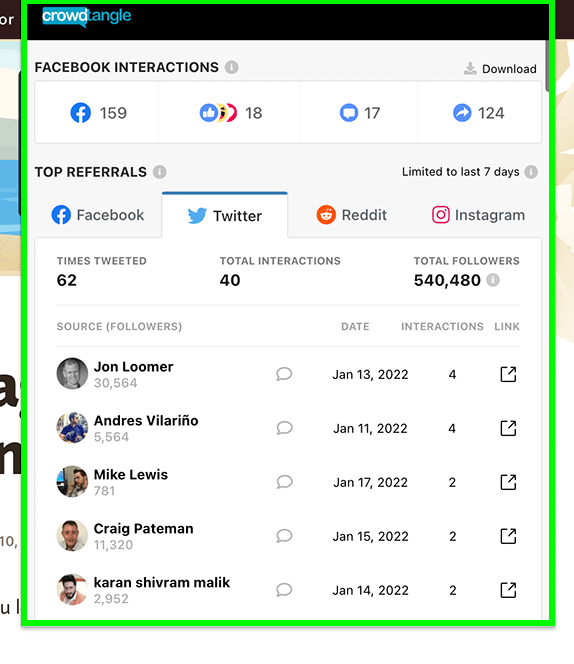Click Jon Loomer's profile avatar
574x664 pixels.
pos(72,374)
